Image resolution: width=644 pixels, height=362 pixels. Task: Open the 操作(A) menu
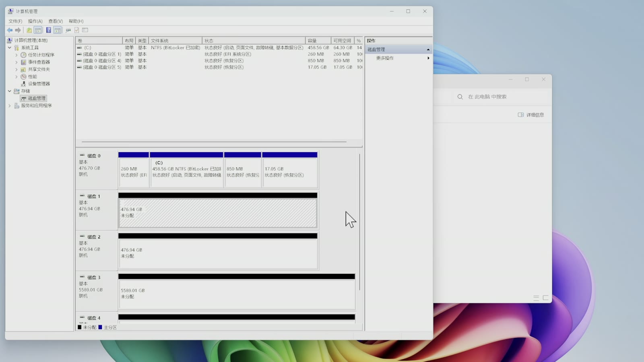click(x=35, y=21)
